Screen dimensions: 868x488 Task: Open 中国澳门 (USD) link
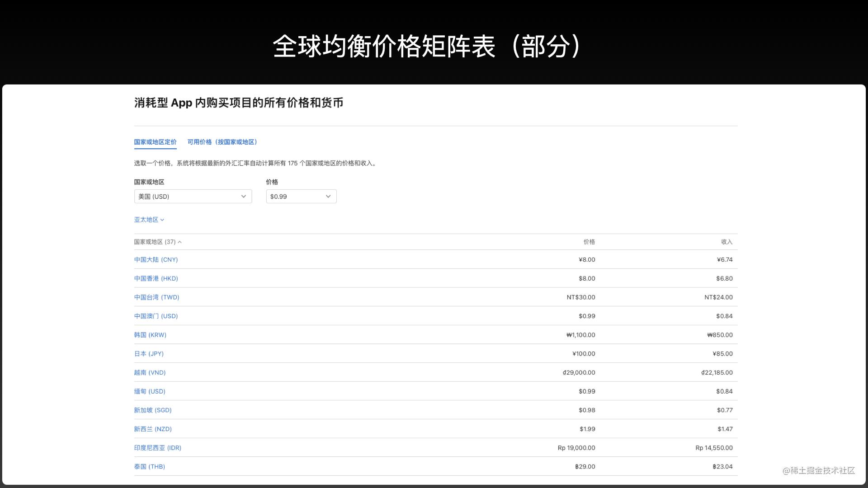pyautogui.click(x=156, y=316)
